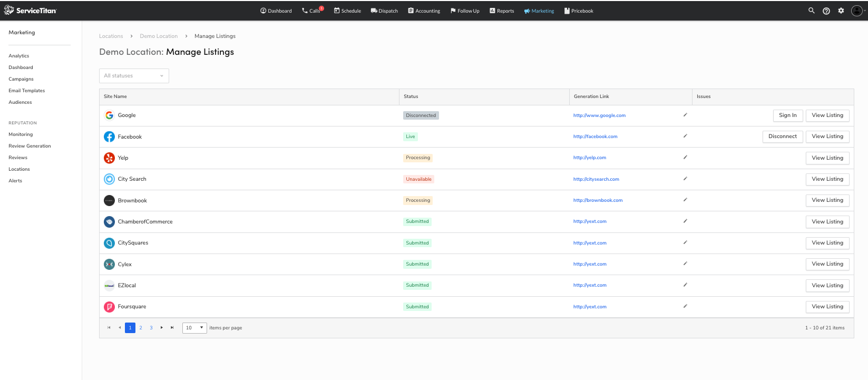
Task: Select Campaigns in the sidebar
Action: (21, 79)
